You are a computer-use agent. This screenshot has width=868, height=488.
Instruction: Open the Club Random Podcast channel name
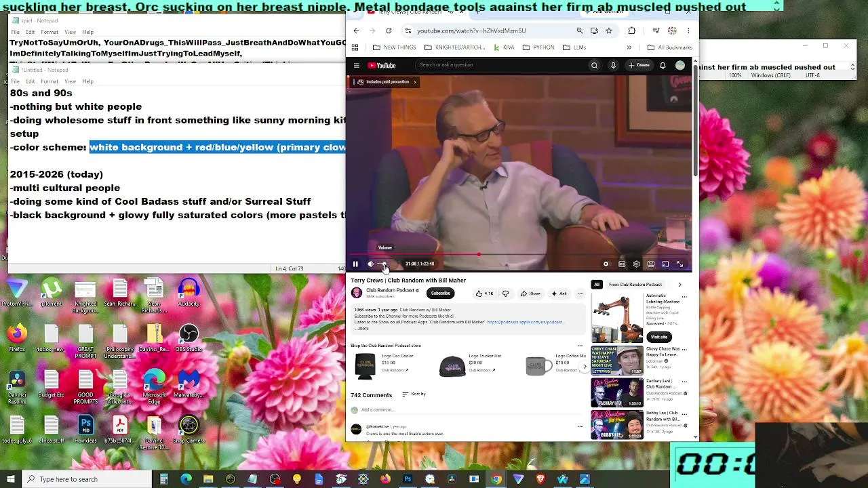point(390,290)
